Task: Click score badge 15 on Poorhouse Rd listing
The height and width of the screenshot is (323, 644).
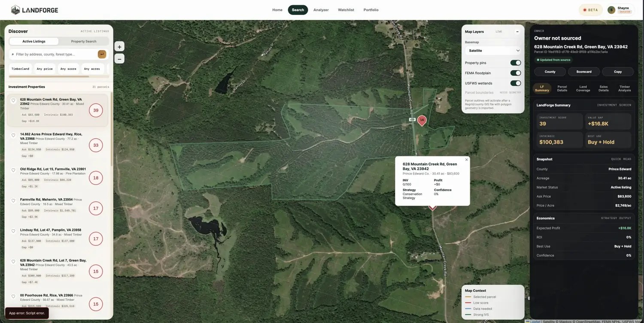Action: click(x=96, y=304)
